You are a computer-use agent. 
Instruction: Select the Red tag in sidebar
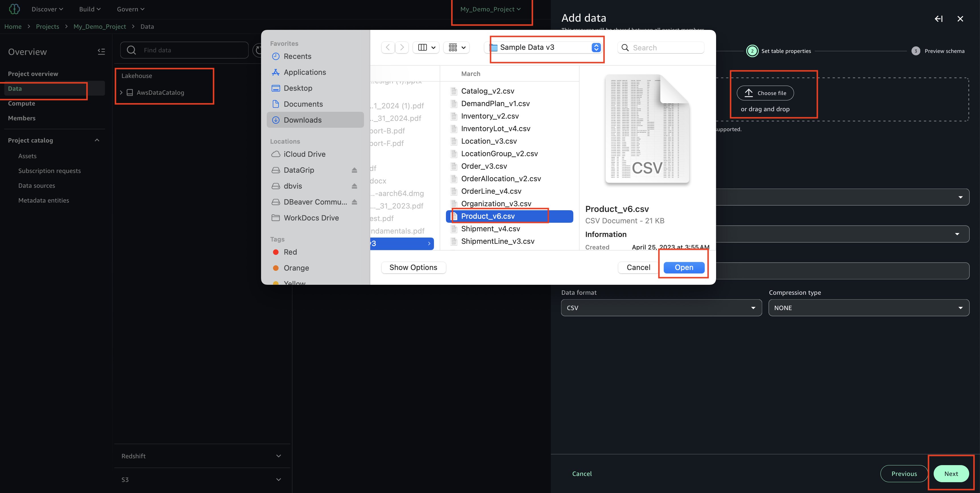point(290,252)
